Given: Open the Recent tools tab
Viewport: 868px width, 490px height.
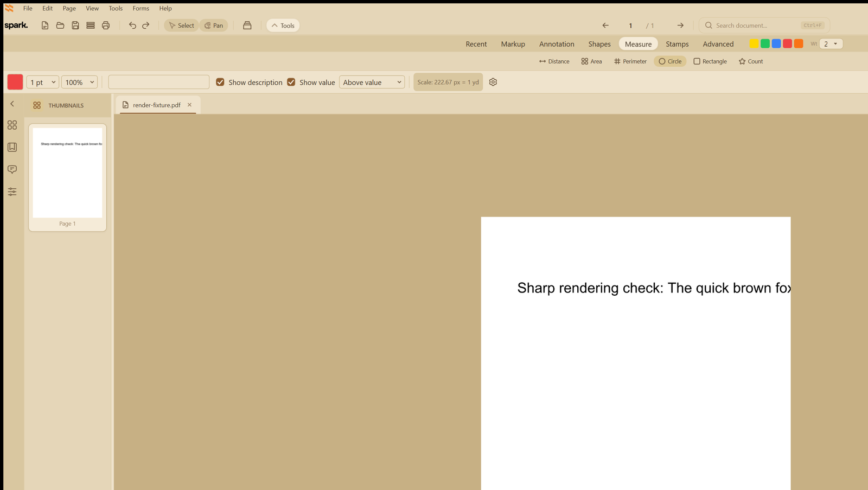Looking at the screenshot, I should tap(476, 44).
